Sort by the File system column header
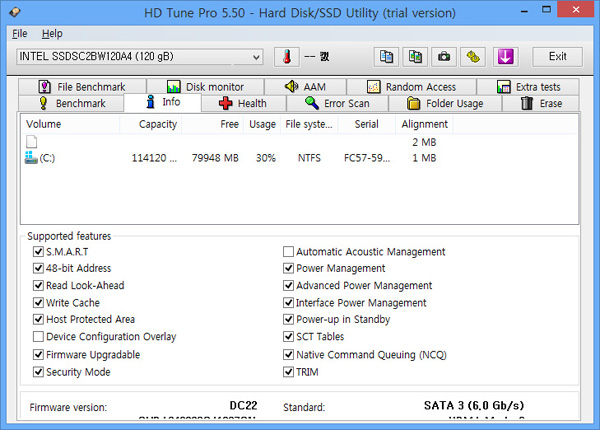This screenshot has height=430, width=600. point(309,124)
